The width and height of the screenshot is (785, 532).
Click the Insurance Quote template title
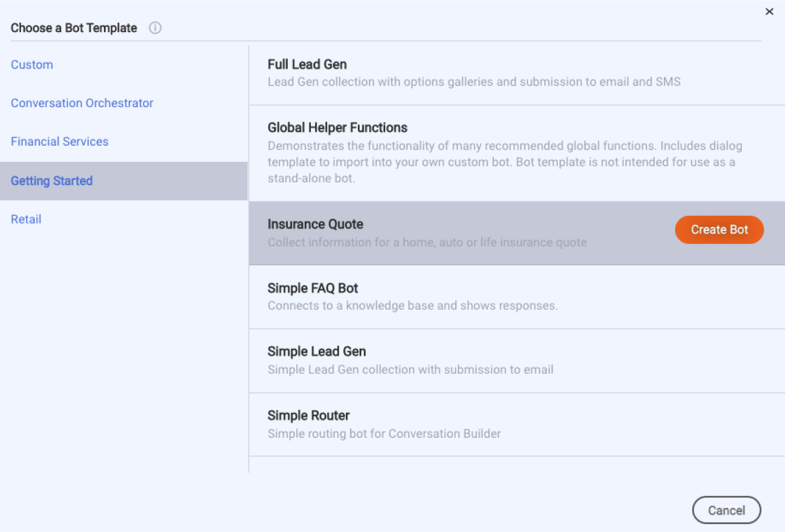pyautogui.click(x=315, y=224)
